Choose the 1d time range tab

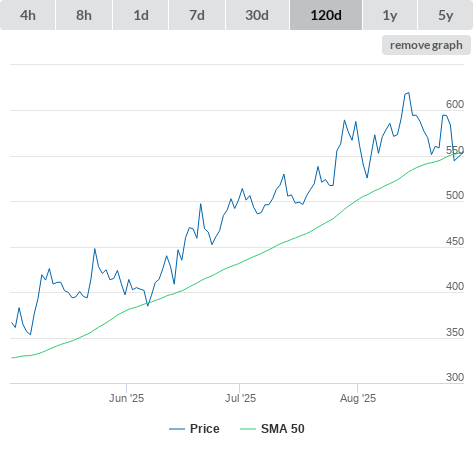point(141,15)
